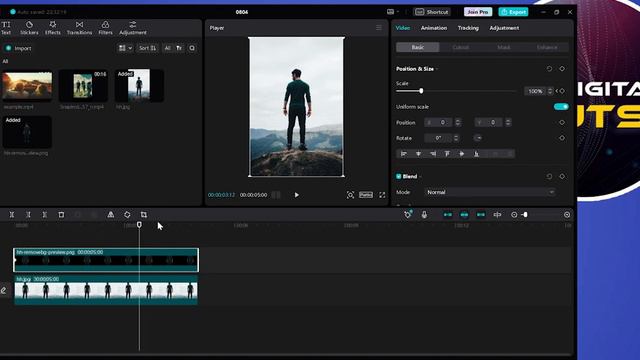
Task: Click the All media type selector
Action: point(167,48)
